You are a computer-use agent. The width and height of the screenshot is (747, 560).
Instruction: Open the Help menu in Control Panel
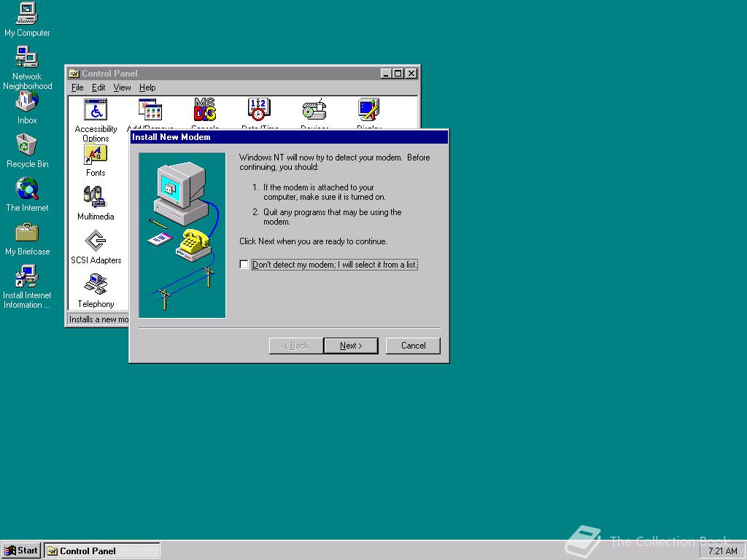pos(147,87)
